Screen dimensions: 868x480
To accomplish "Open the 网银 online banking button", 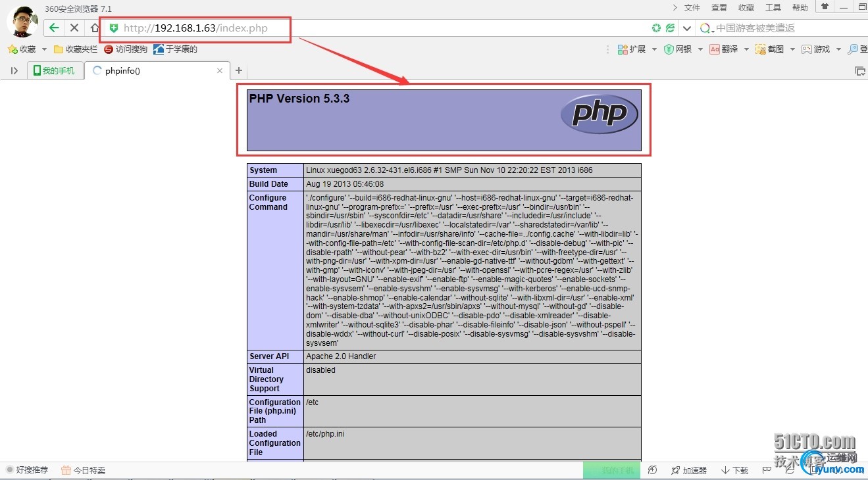I will pos(678,49).
